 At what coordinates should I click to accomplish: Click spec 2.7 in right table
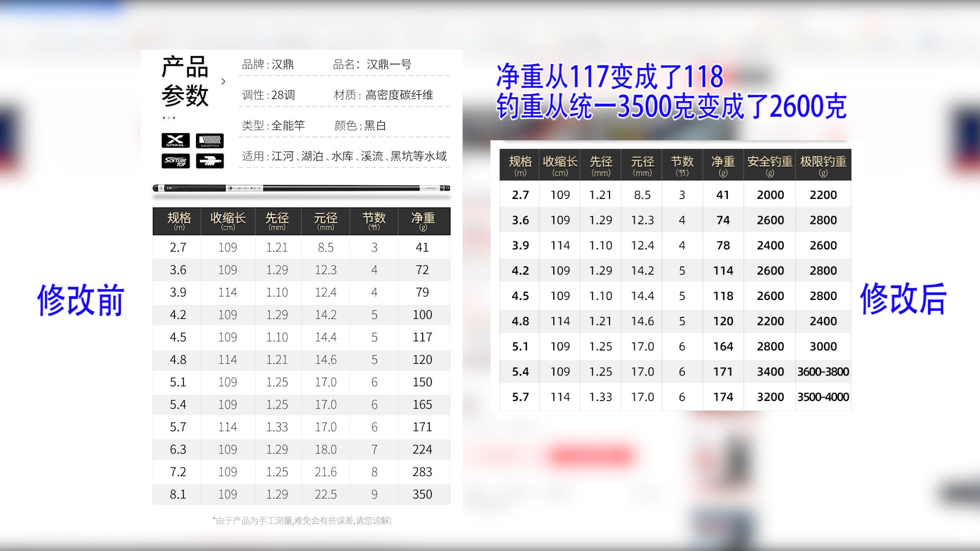click(520, 195)
